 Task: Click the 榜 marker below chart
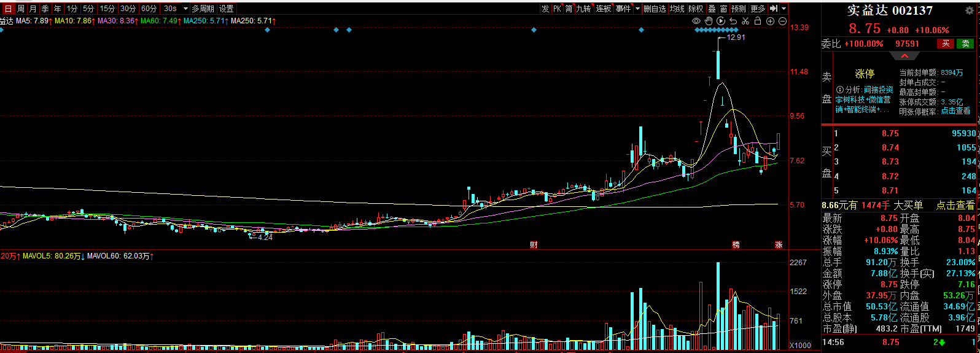pos(736,244)
